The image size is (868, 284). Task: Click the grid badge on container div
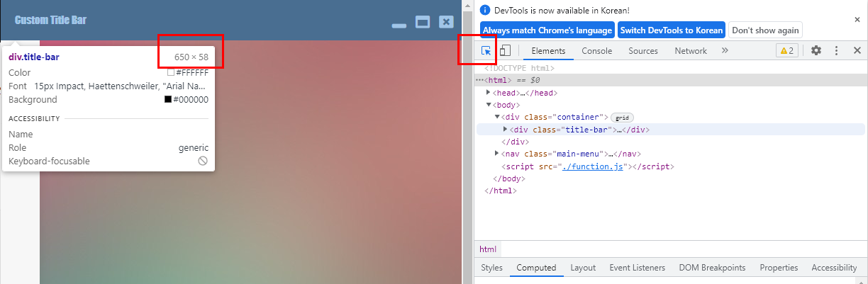pyautogui.click(x=622, y=118)
